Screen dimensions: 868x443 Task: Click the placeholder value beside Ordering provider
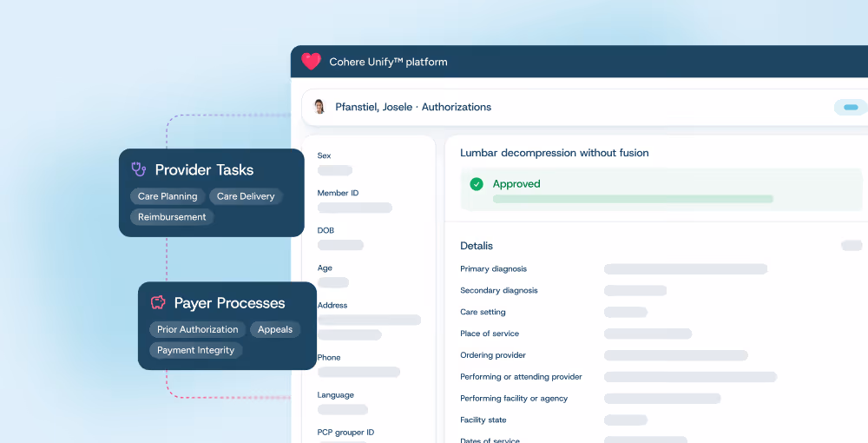676,355
